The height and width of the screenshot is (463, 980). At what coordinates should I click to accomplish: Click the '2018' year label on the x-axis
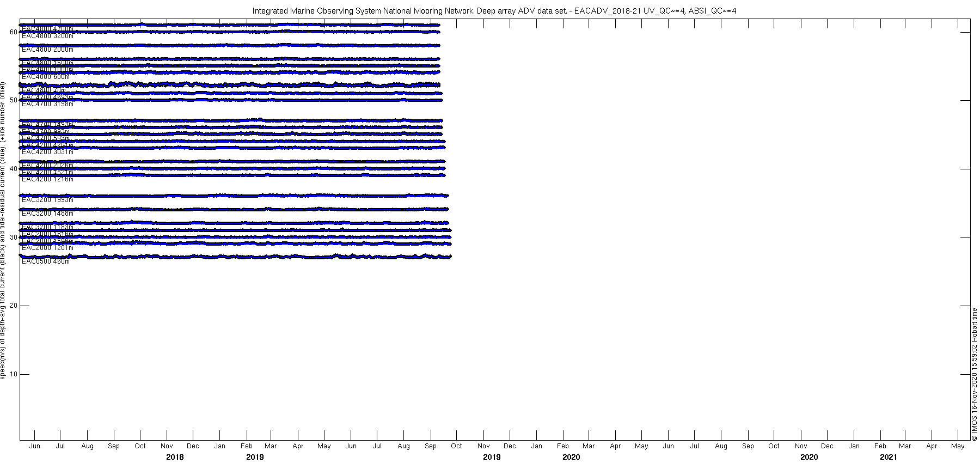[x=175, y=457]
